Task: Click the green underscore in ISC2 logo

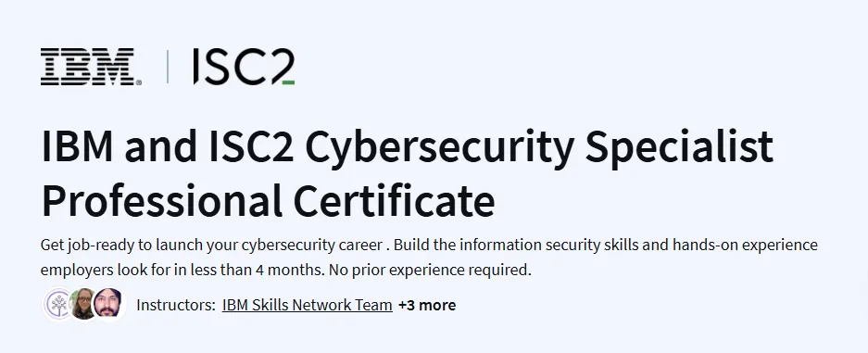Action: pos(288,83)
